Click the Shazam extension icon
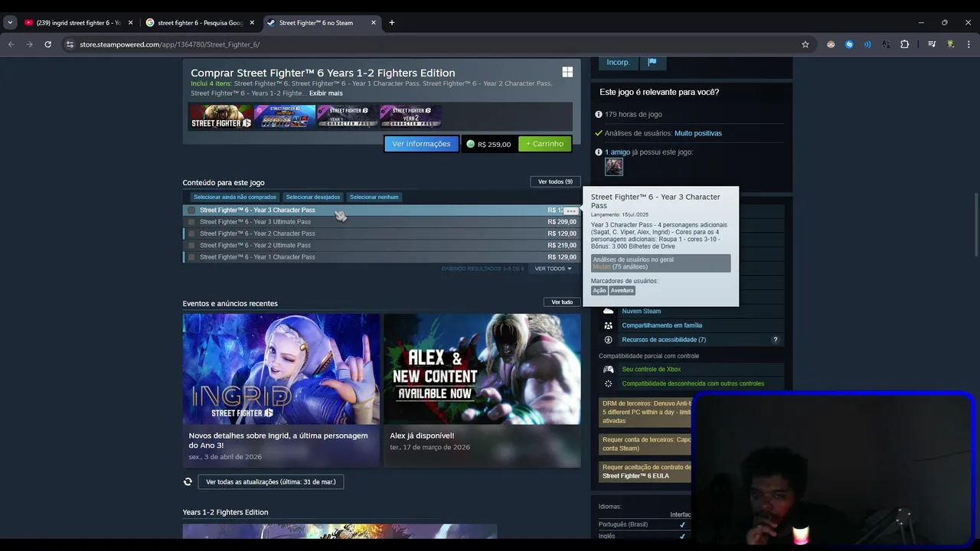Screen dimensions: 980x551 849,44
